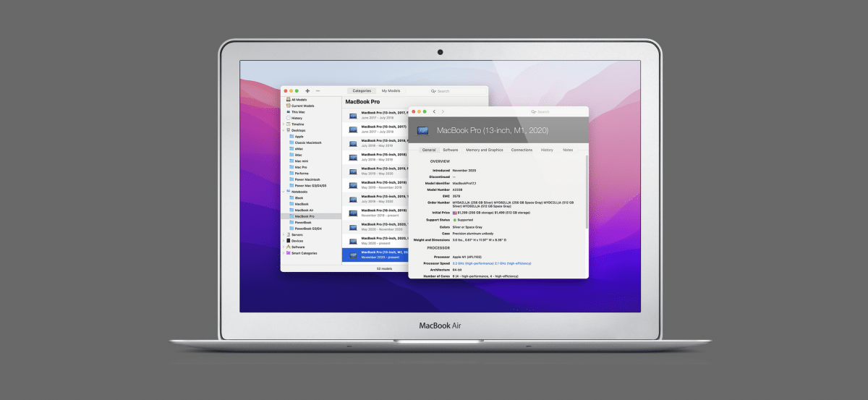Switch to the Categories tab
Image resolution: width=868 pixels, height=400 pixels.
pyautogui.click(x=362, y=91)
